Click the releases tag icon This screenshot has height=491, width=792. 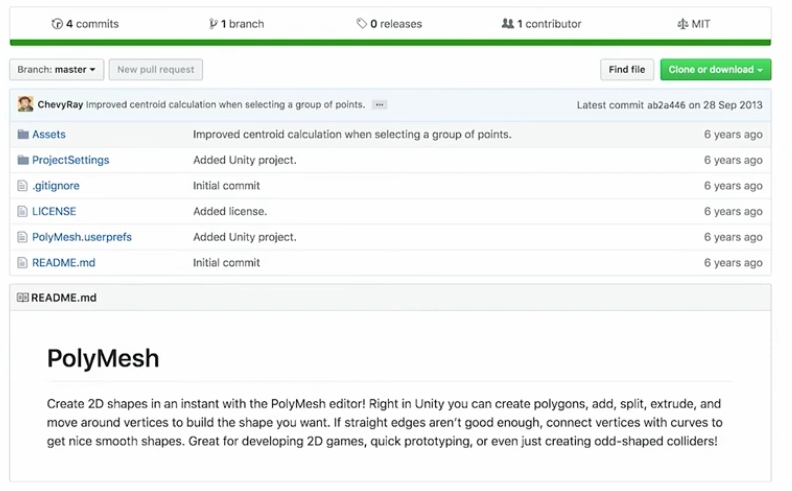pos(362,23)
